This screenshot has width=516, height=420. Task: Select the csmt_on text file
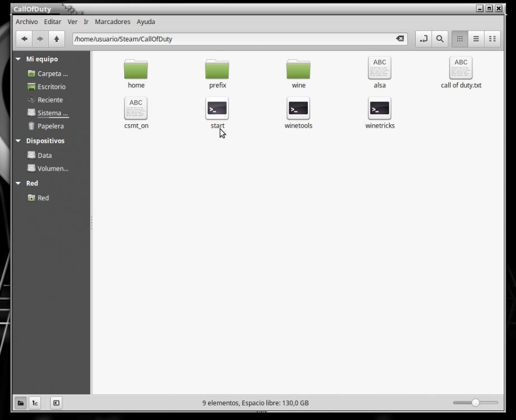click(136, 113)
